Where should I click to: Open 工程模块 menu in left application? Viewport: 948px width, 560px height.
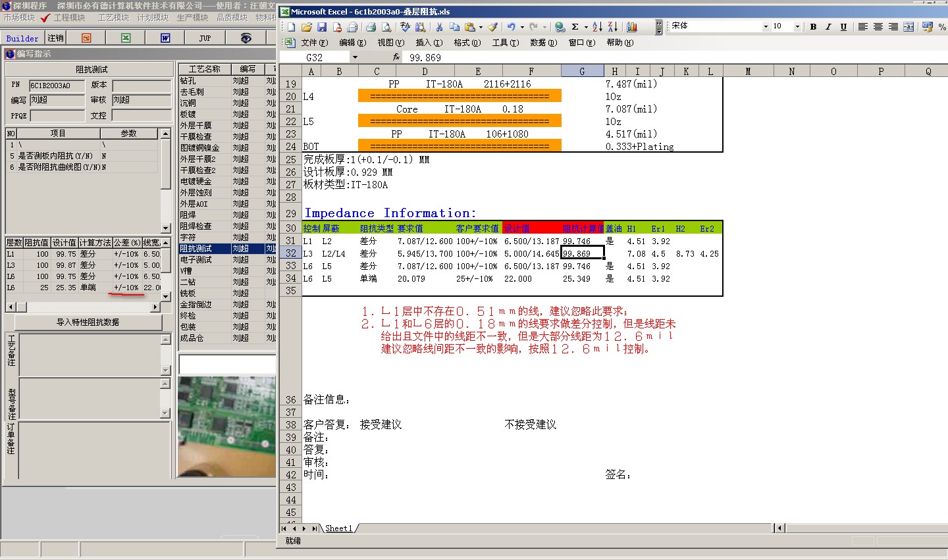pyautogui.click(x=70, y=18)
